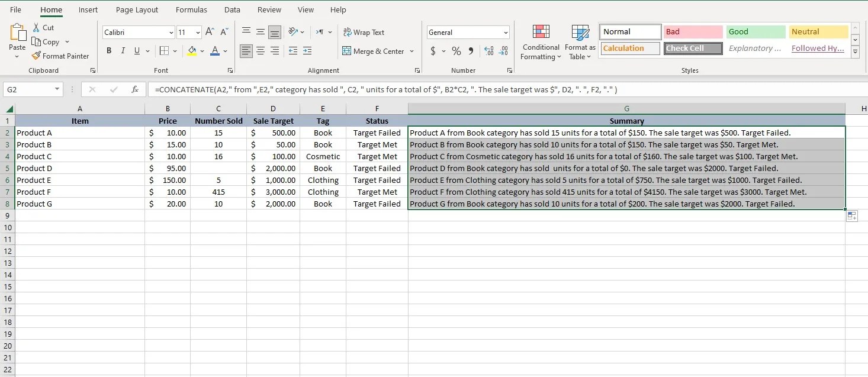Toggle Italic formatting
This screenshot has height=377, width=868.
pos(123,50)
